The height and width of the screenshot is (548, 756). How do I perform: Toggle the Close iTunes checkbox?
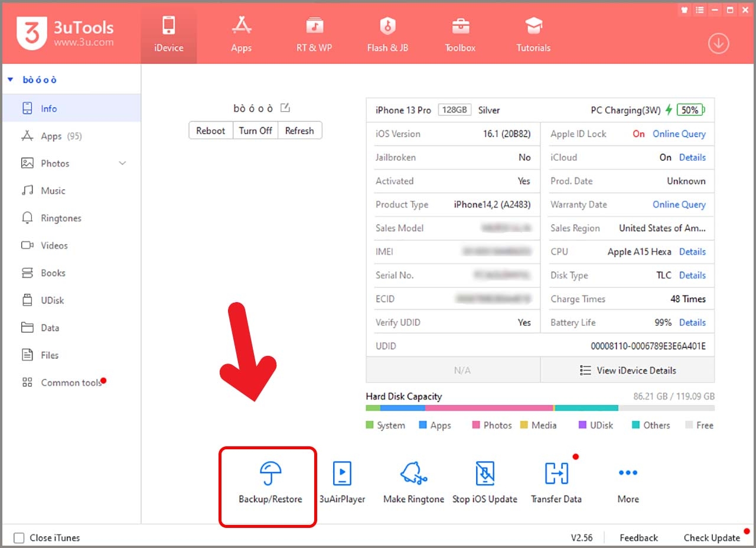pyautogui.click(x=19, y=538)
